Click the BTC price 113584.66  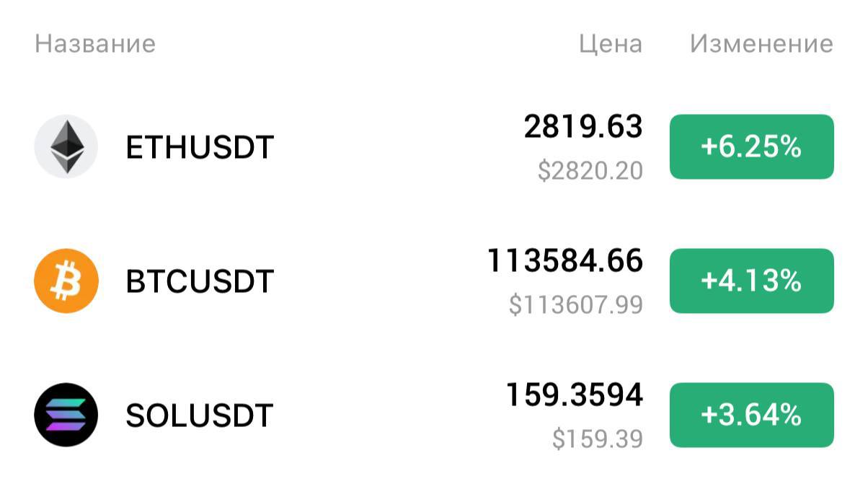point(564,260)
